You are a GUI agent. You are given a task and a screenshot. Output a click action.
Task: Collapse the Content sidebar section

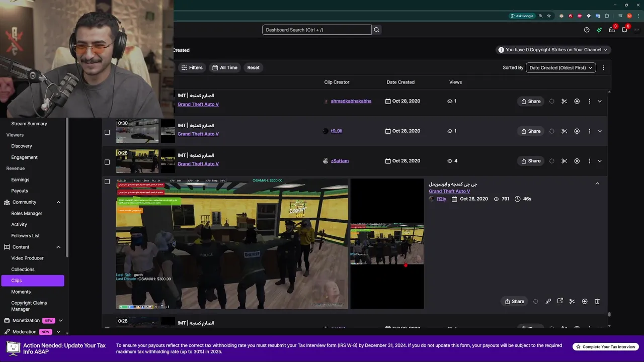click(x=58, y=247)
